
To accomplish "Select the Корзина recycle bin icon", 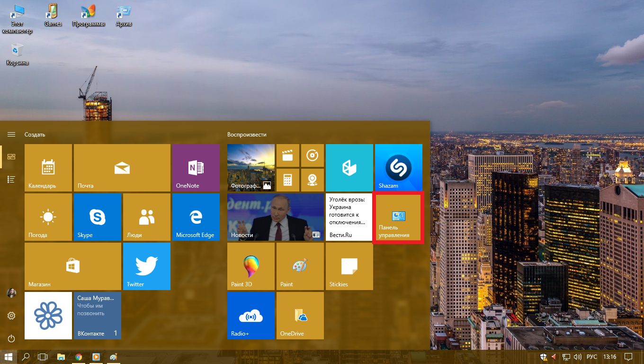I will click(x=18, y=54).
